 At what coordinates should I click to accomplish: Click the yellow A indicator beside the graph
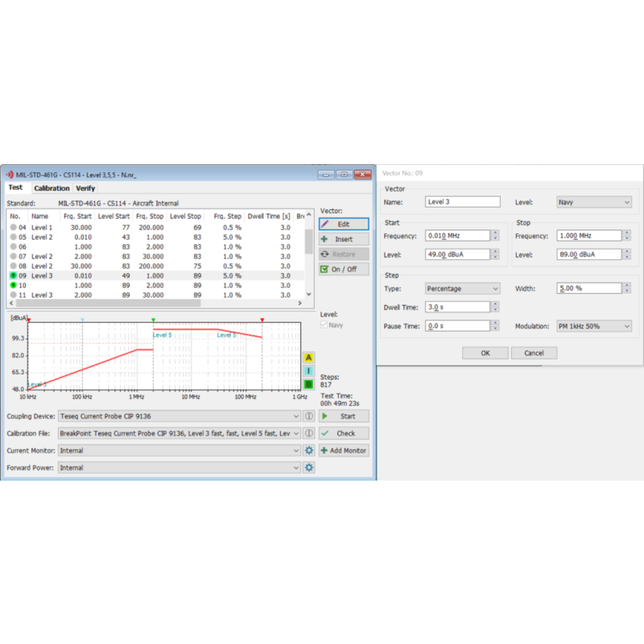click(x=307, y=357)
